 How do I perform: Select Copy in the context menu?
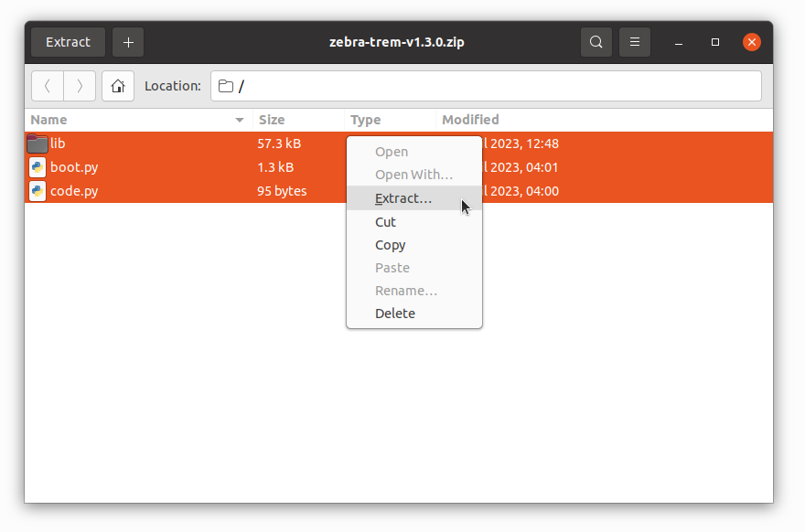pos(391,245)
